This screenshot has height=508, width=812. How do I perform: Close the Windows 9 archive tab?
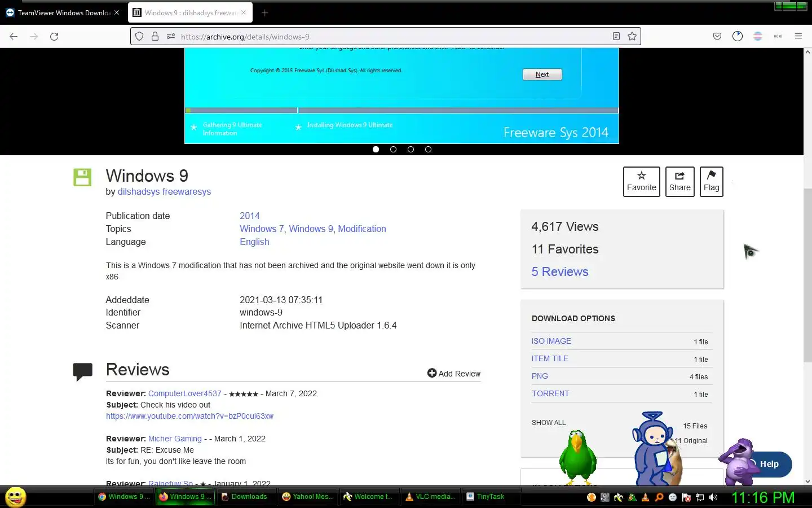click(x=244, y=12)
